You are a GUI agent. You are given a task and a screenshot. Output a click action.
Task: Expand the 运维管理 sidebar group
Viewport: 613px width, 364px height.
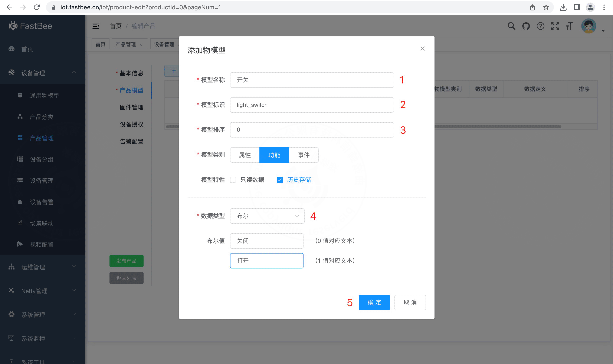coord(42,267)
